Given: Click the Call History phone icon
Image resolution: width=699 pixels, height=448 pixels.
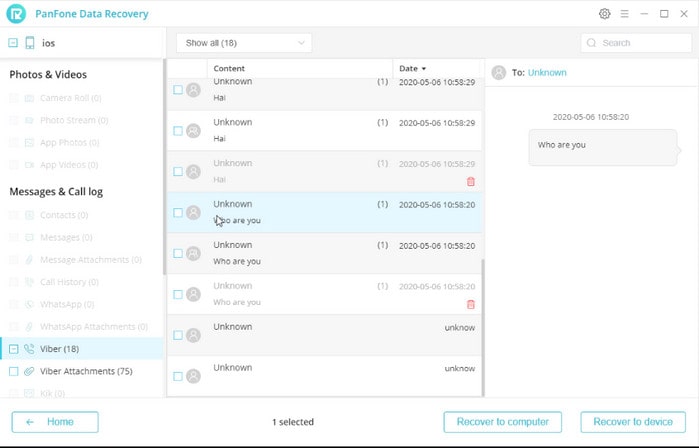Looking at the screenshot, I should 29,282.
